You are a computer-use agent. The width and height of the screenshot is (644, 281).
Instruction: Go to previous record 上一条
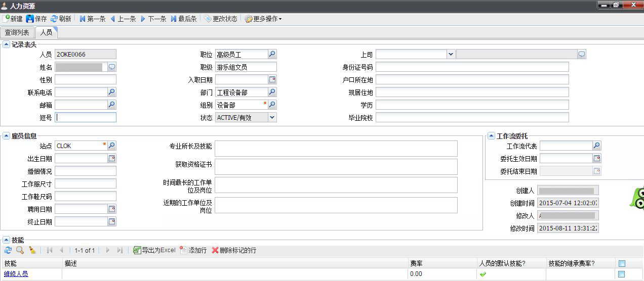point(123,19)
